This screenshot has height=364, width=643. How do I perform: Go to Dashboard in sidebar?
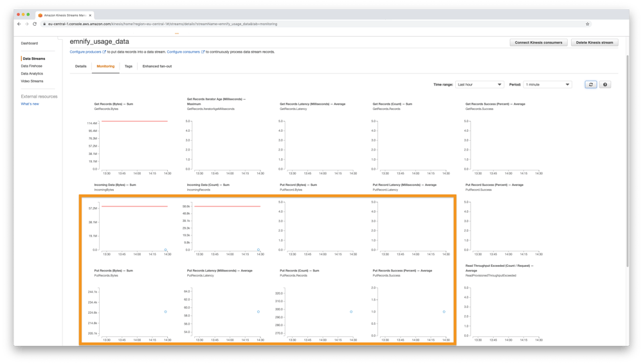click(29, 43)
